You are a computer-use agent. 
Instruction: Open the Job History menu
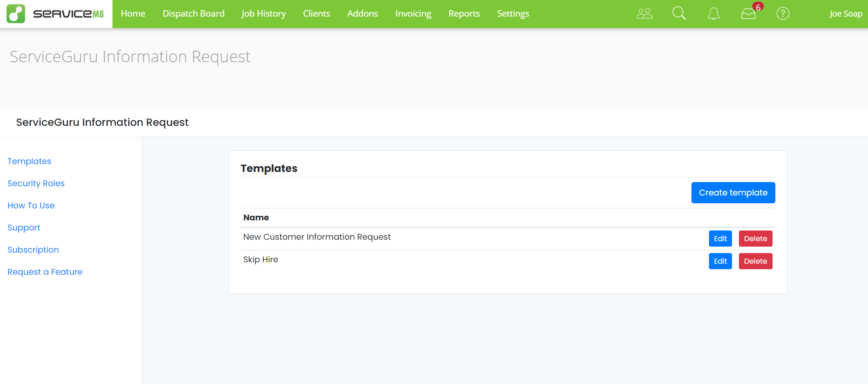click(x=264, y=14)
